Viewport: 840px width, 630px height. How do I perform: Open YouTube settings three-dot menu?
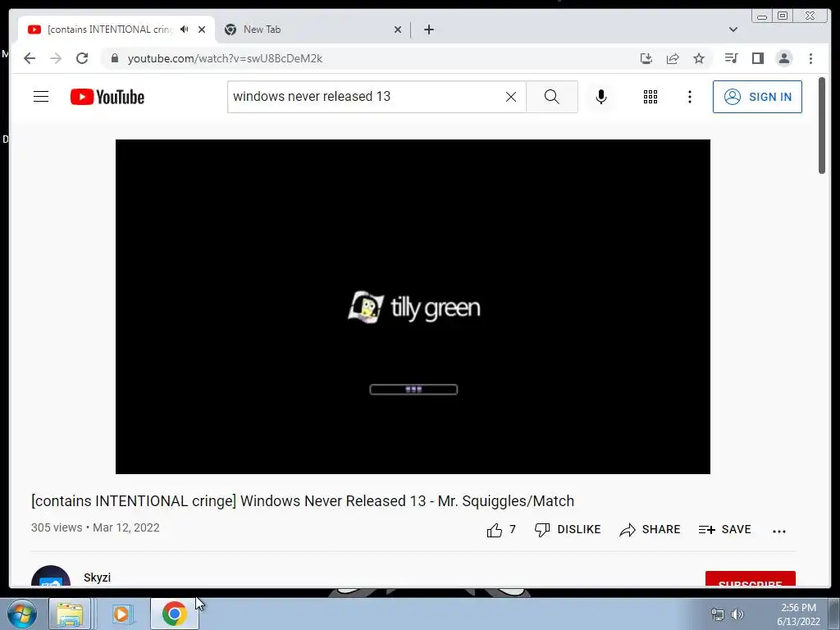pyautogui.click(x=689, y=97)
